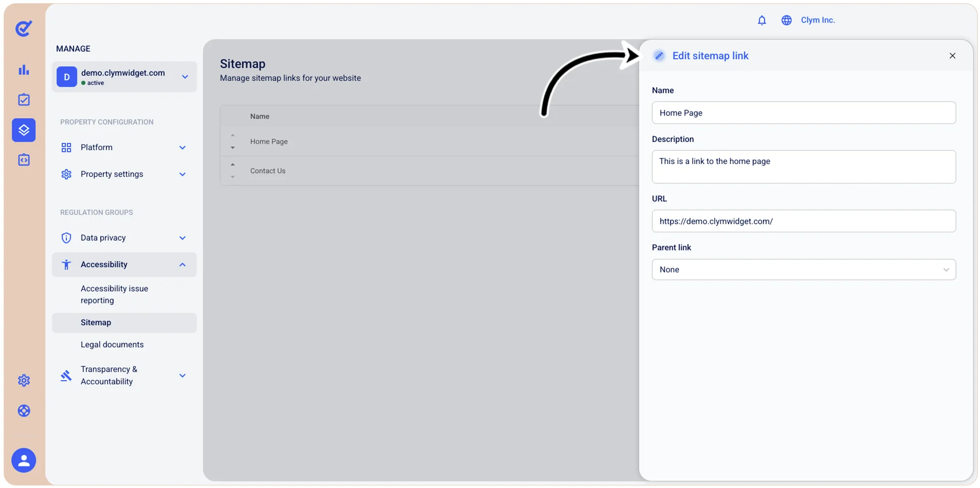The image size is (980, 488).
Task: Click the Data privacy shield icon
Action: pos(66,238)
